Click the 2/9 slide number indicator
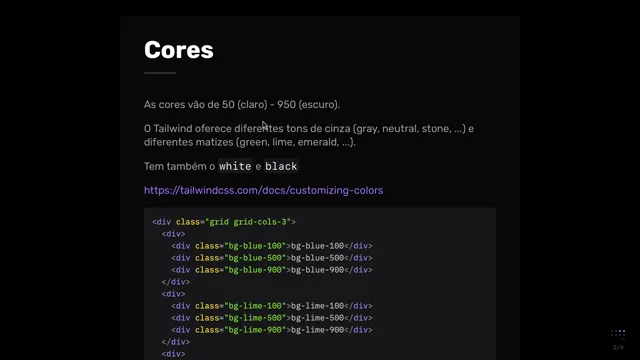 point(618,347)
